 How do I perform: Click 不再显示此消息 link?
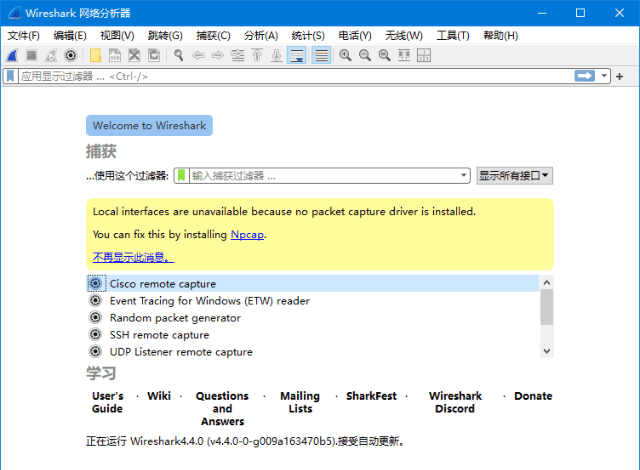(133, 257)
